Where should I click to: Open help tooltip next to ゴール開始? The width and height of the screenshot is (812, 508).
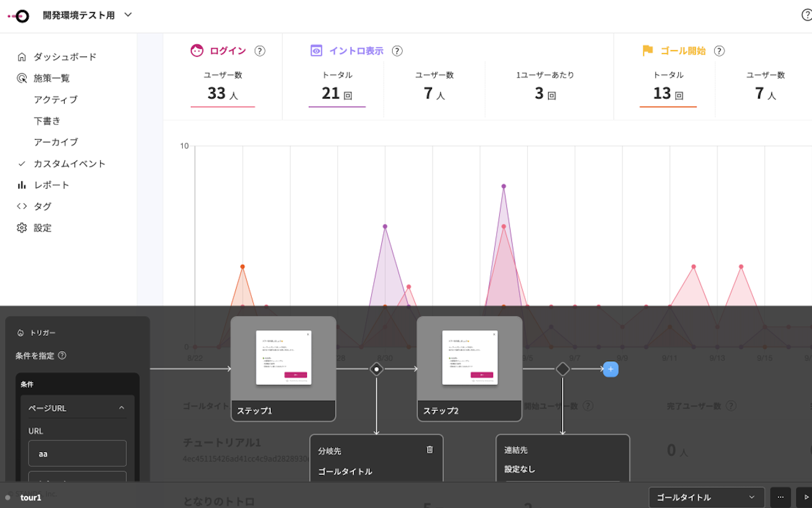click(719, 51)
